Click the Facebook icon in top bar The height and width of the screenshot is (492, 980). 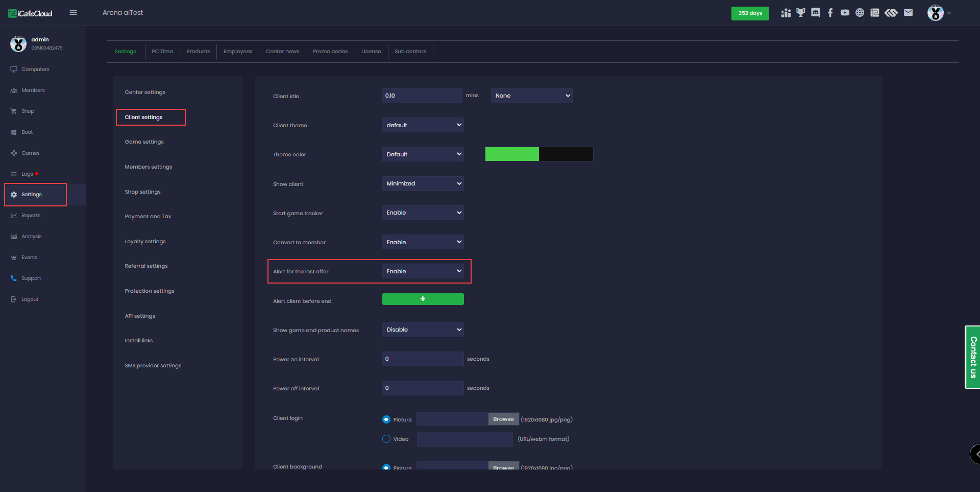830,13
